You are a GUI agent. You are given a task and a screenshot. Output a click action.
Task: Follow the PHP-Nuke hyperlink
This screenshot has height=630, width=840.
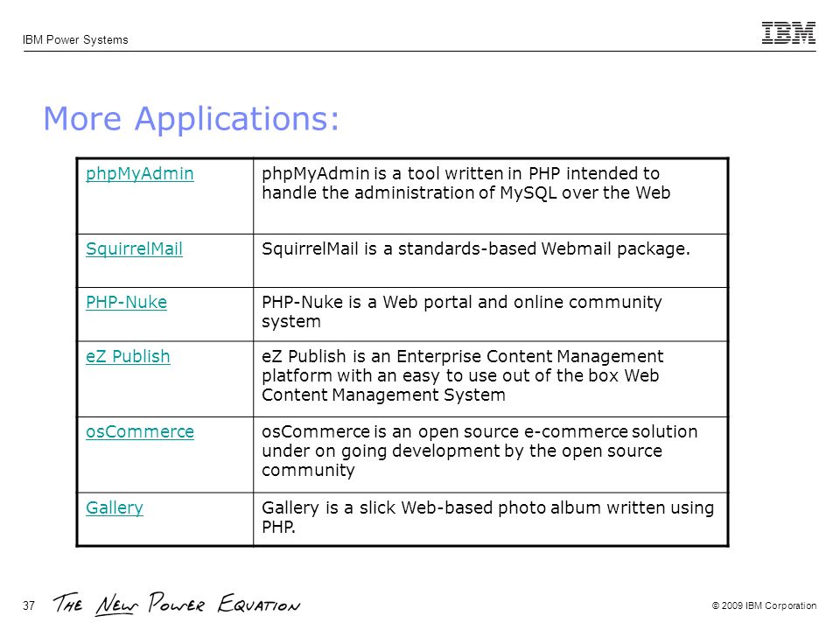126,303
